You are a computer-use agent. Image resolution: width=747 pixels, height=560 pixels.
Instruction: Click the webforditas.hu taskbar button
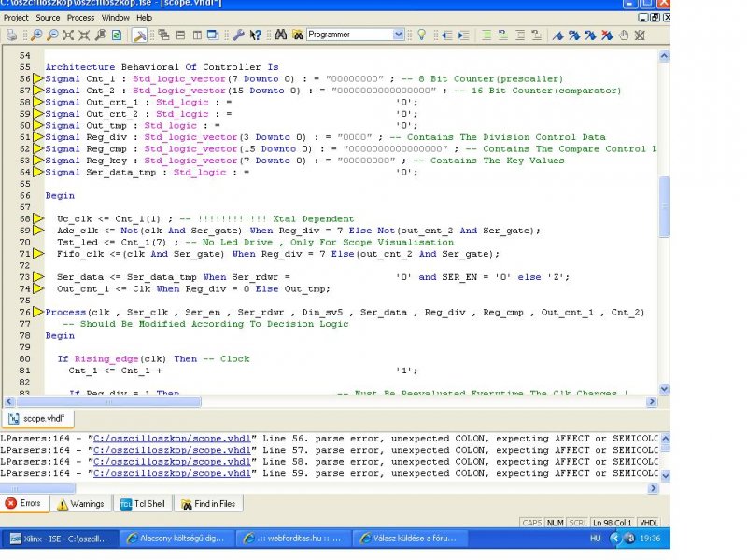click(292, 539)
